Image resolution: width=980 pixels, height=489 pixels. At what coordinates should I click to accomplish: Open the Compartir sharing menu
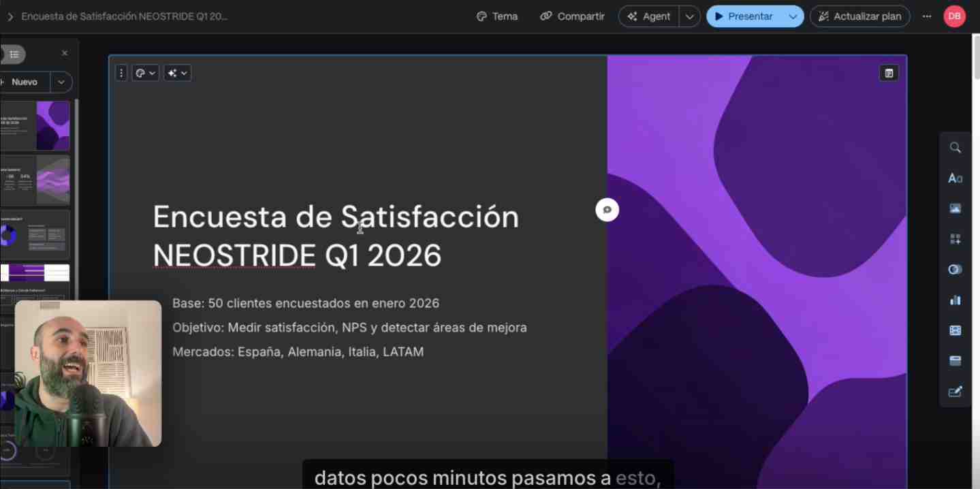tap(572, 16)
